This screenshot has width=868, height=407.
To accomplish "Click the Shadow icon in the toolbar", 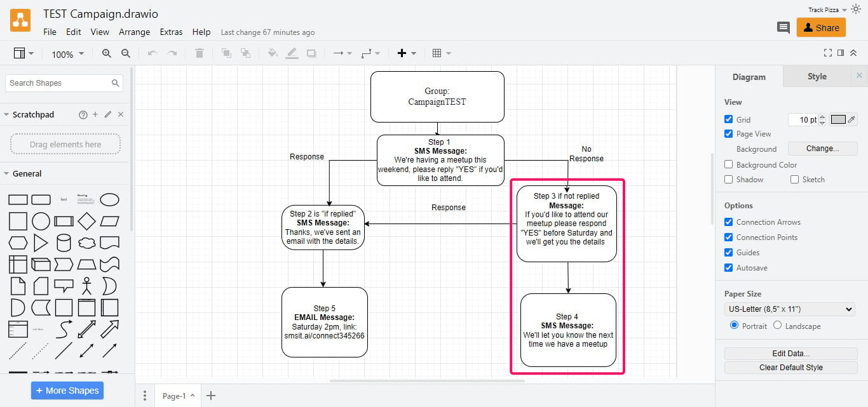I will (311, 53).
